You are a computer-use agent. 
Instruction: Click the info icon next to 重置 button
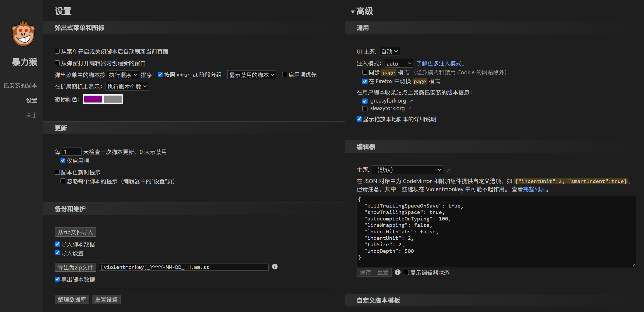[x=397, y=272]
